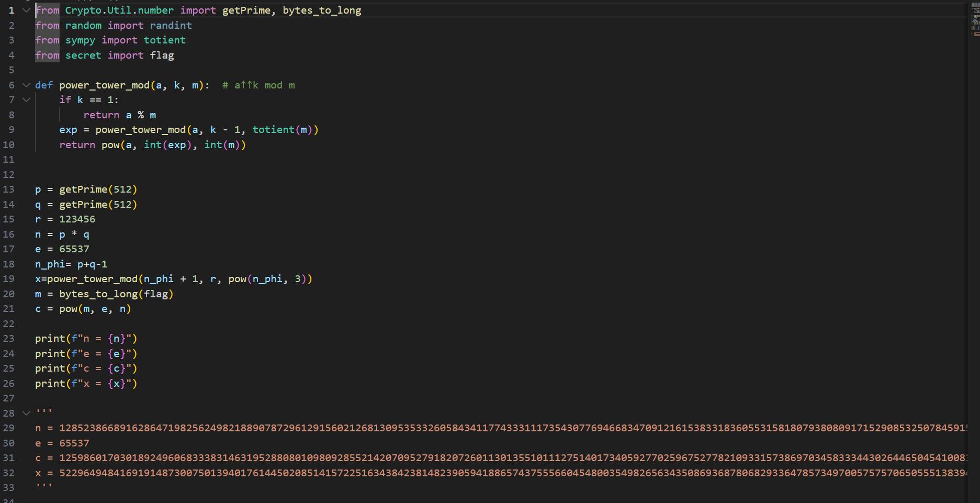The image size is (980, 503).
Task: Click the vertical scrollbar track on the right edge
Action: (x=975, y=262)
